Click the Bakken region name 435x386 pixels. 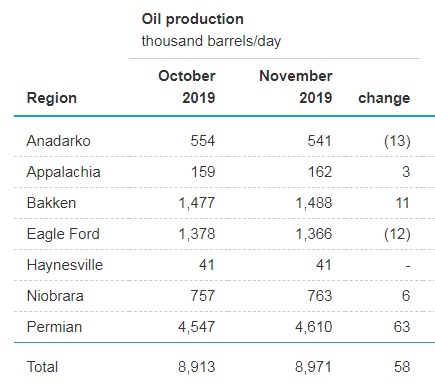[x=51, y=203]
